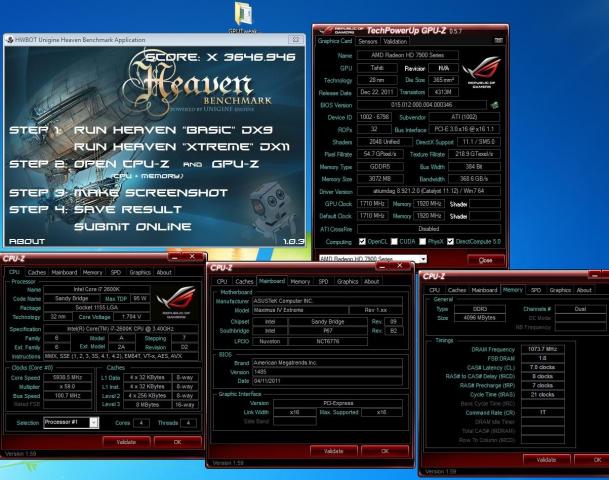This screenshot has width=609, height=480.
Task: Toggle the PhysX checkbox in GPU-Z
Action: [423, 242]
